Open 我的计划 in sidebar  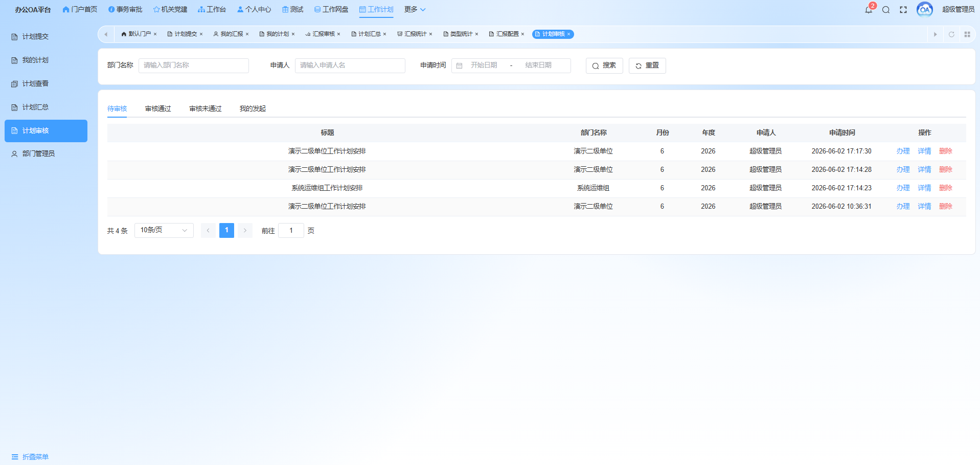46,60
